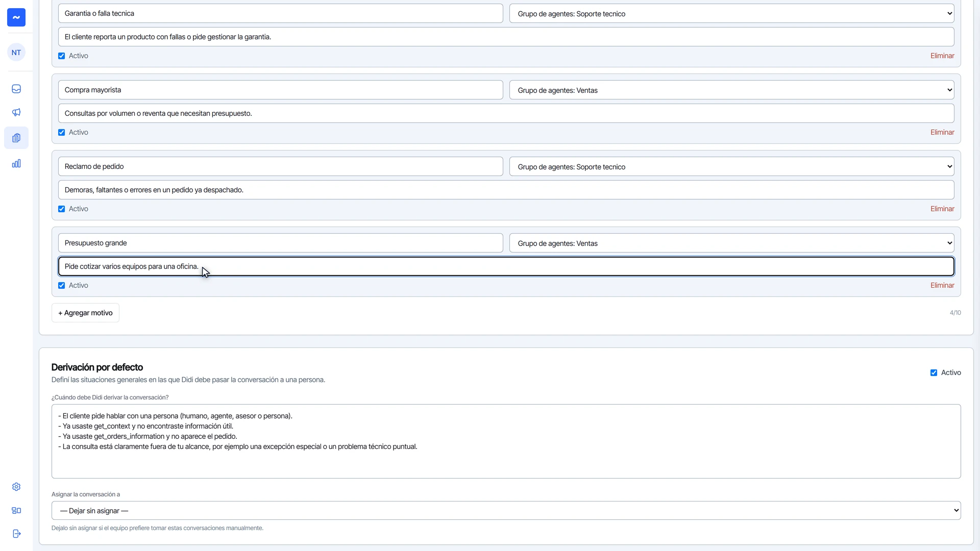The width and height of the screenshot is (980, 551).
Task: Open the Dejar sin asignar dropdown
Action: (x=506, y=510)
